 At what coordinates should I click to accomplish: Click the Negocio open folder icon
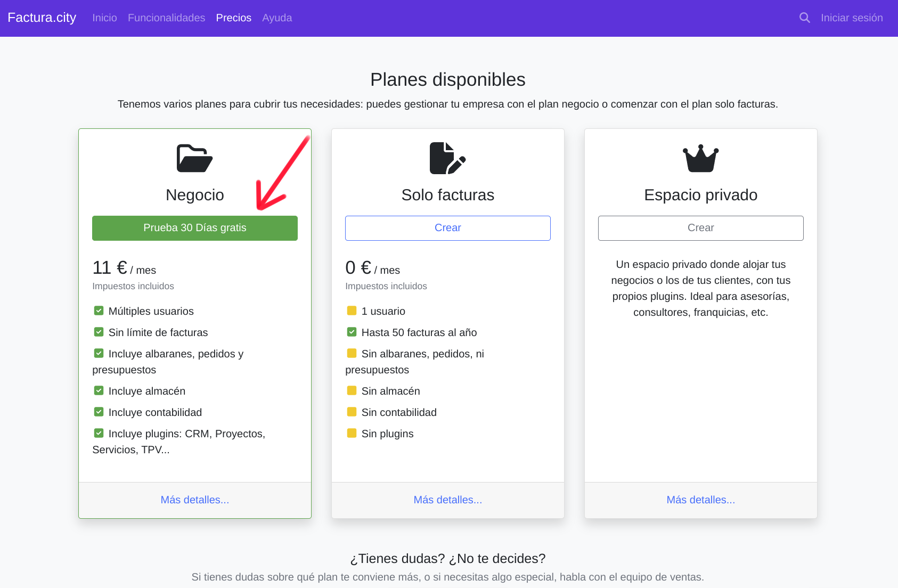(x=195, y=158)
